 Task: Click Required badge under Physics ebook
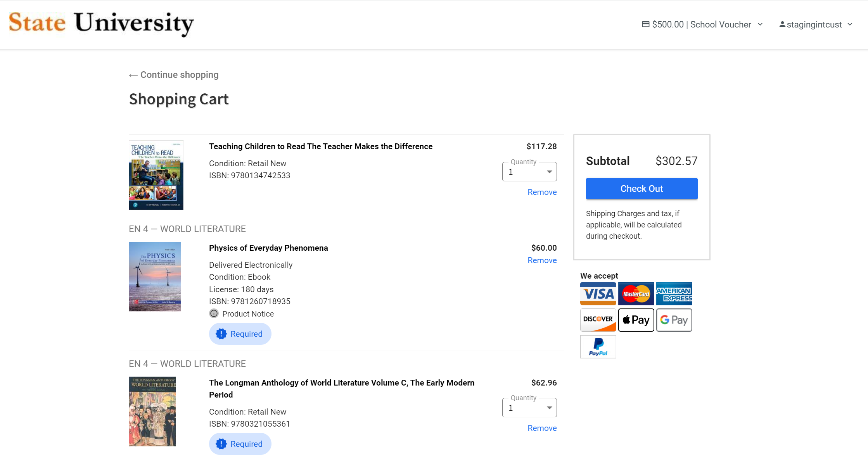(x=240, y=334)
